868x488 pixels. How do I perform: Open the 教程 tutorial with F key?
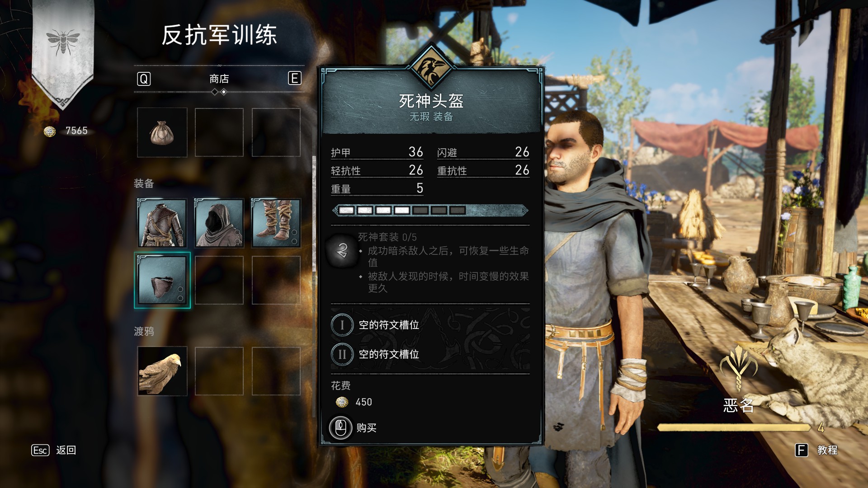[x=816, y=450]
